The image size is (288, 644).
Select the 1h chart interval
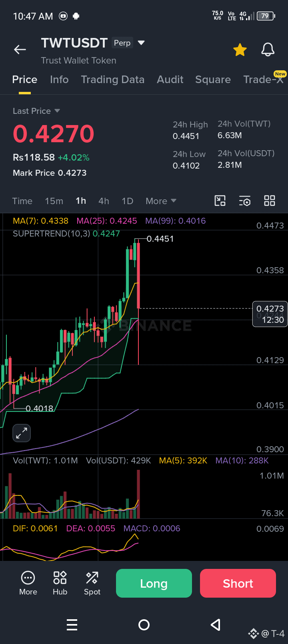[81, 201]
